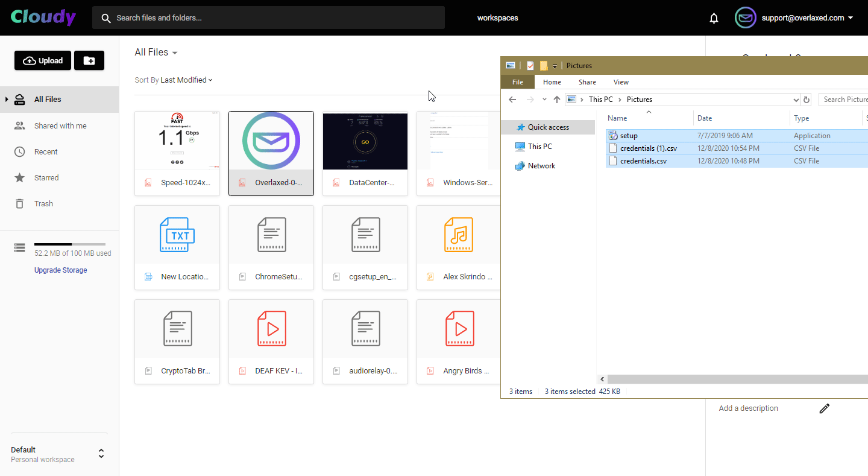Open Explorer address bar history dropdown
The image size is (868, 476).
[x=796, y=100]
